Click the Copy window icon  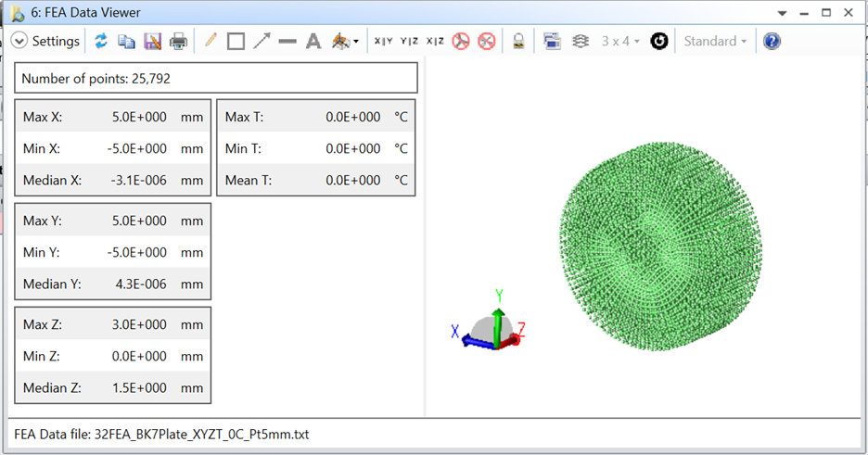(126, 42)
